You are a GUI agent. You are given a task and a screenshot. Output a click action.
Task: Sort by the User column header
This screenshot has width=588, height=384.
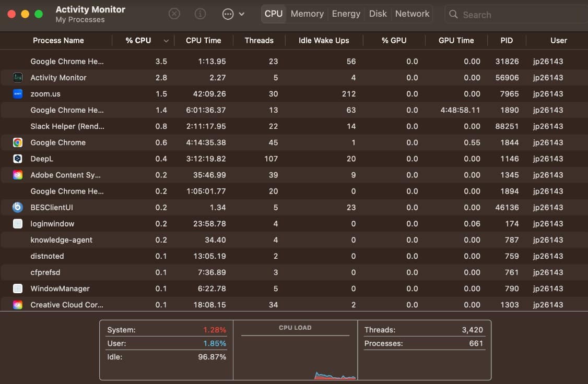coord(558,41)
